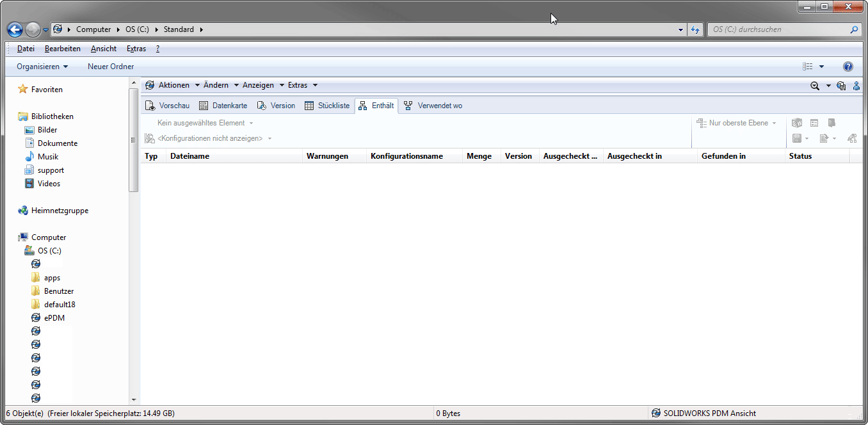868x425 pixels.
Task: Select the Dokumente library in sidebar
Action: pyautogui.click(x=58, y=143)
